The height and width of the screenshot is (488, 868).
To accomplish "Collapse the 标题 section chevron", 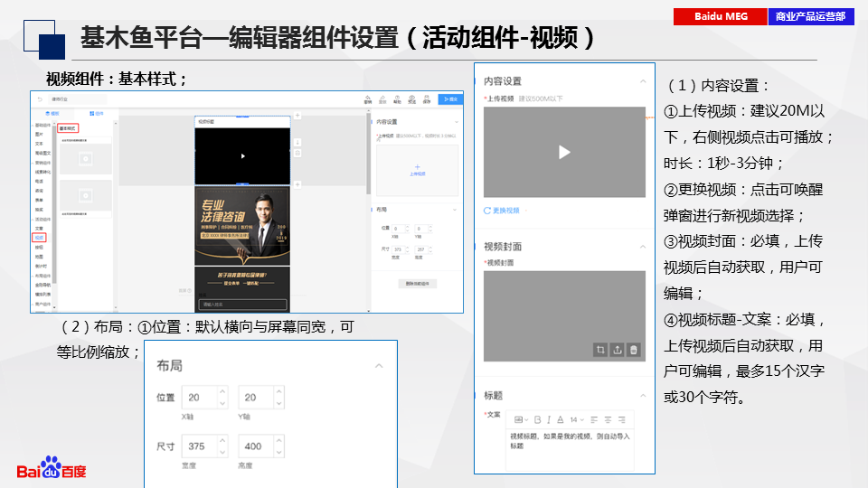I will [x=643, y=396].
